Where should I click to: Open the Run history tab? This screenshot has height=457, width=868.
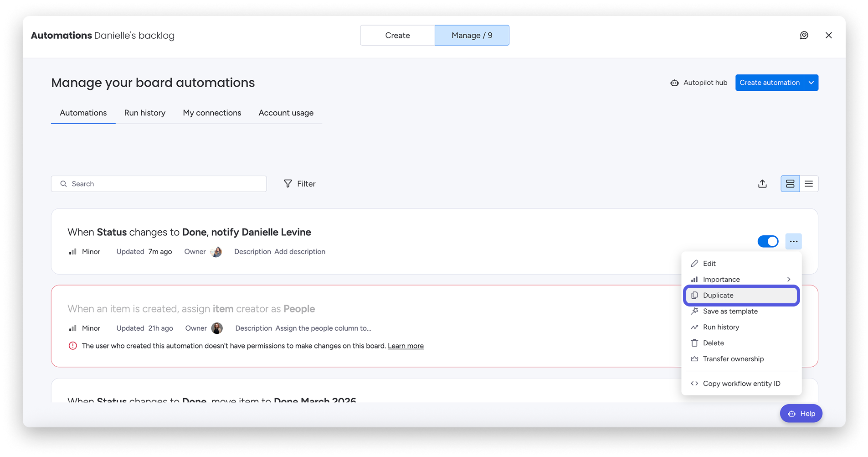[144, 113]
